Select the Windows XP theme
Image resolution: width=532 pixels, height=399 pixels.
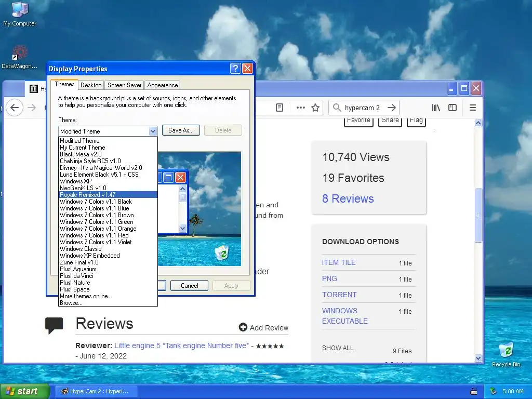108,181
